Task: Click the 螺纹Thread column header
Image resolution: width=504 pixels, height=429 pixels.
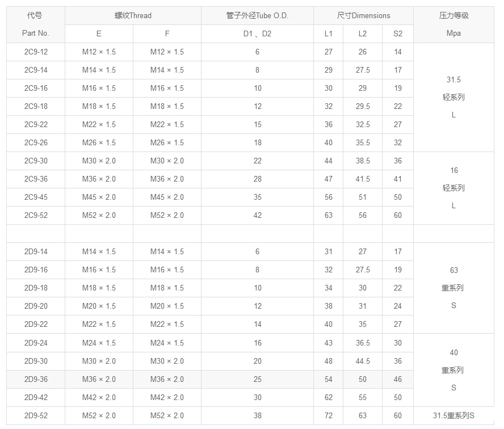Action: click(133, 16)
